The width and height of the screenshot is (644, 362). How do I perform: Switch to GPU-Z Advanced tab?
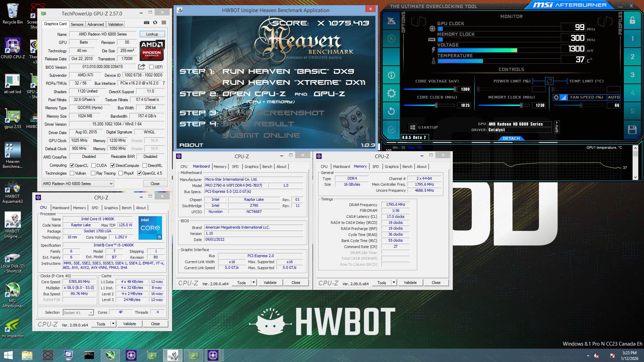(96, 24)
